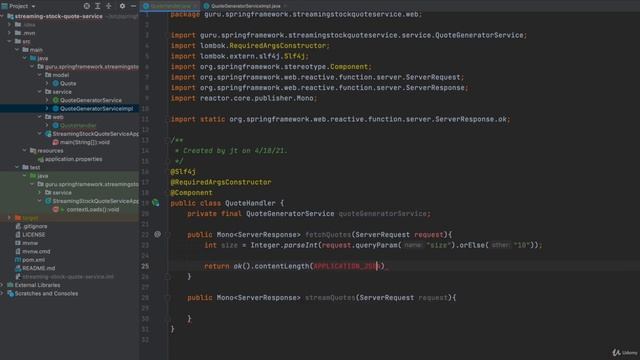Click Spring Boot icon of main StreamingStockQuoteServiceApp
The width and height of the screenshot is (640, 360).
48,134
